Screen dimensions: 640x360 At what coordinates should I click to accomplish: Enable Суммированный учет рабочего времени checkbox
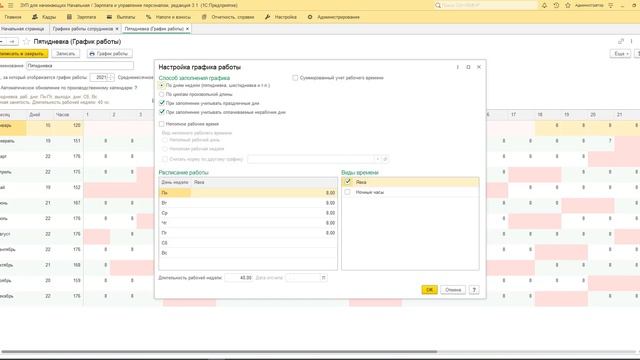point(295,78)
